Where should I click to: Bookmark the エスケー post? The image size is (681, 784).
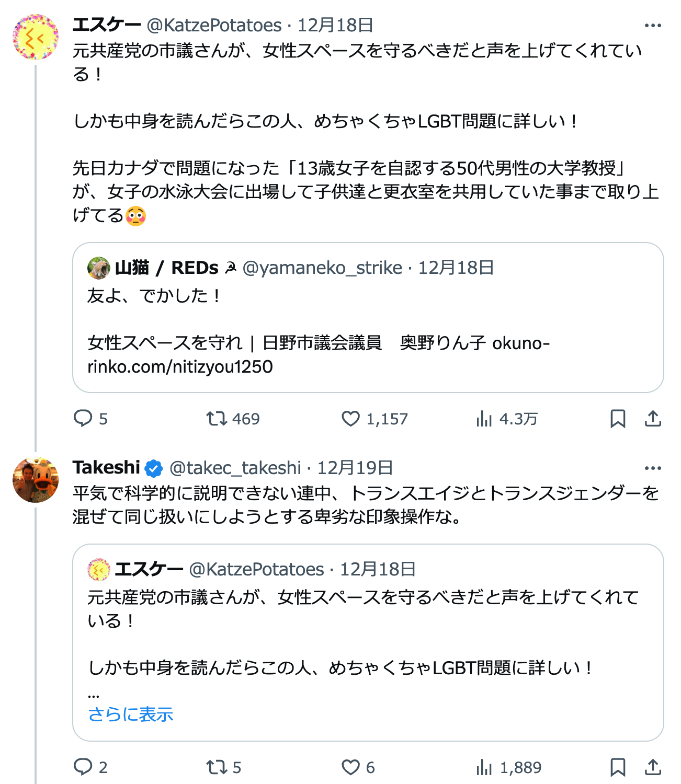pyautogui.click(x=618, y=419)
